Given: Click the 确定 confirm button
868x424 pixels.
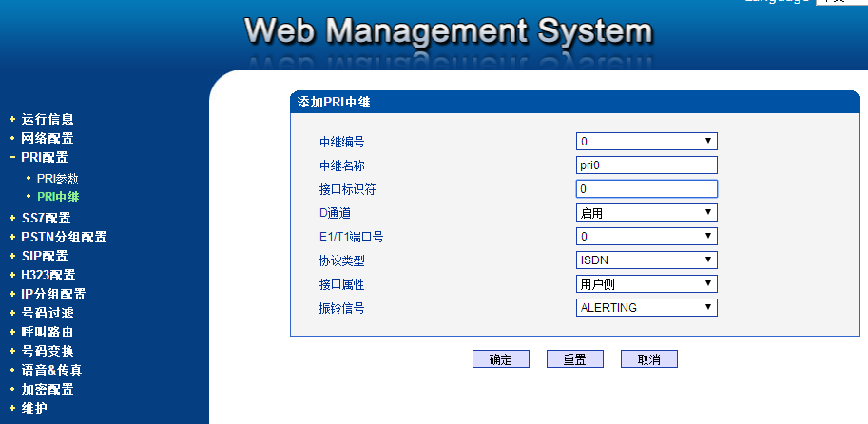Looking at the screenshot, I should [500, 359].
